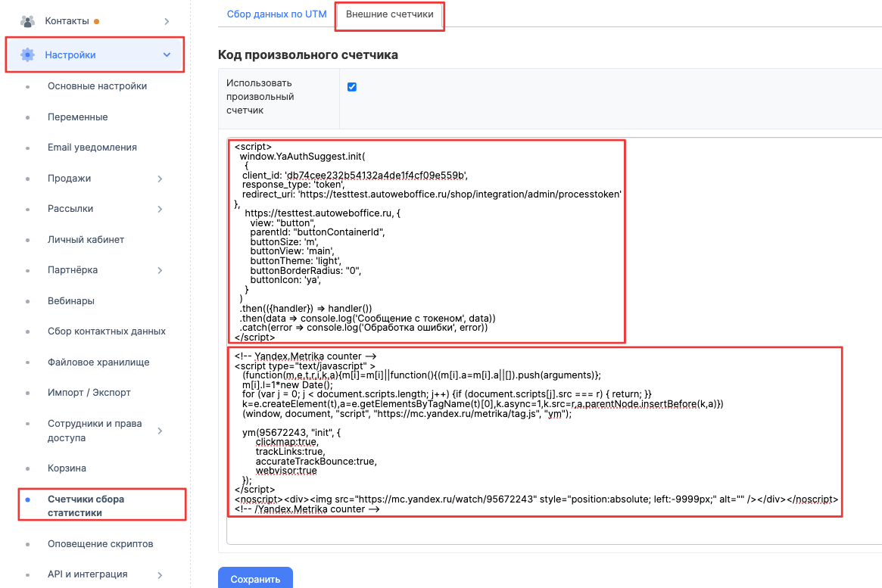Select Счетчики сбора статистики
The width and height of the screenshot is (882, 588).
[x=86, y=506]
